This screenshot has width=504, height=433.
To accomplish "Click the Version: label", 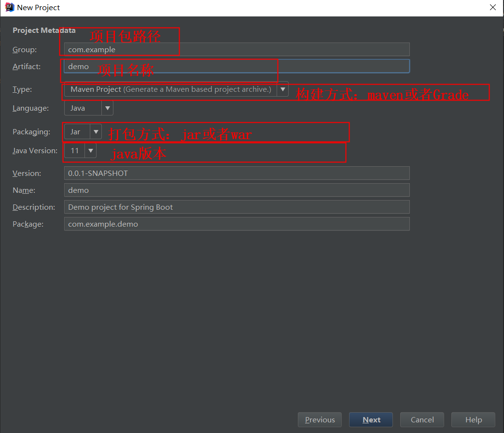I will pyautogui.click(x=27, y=173).
